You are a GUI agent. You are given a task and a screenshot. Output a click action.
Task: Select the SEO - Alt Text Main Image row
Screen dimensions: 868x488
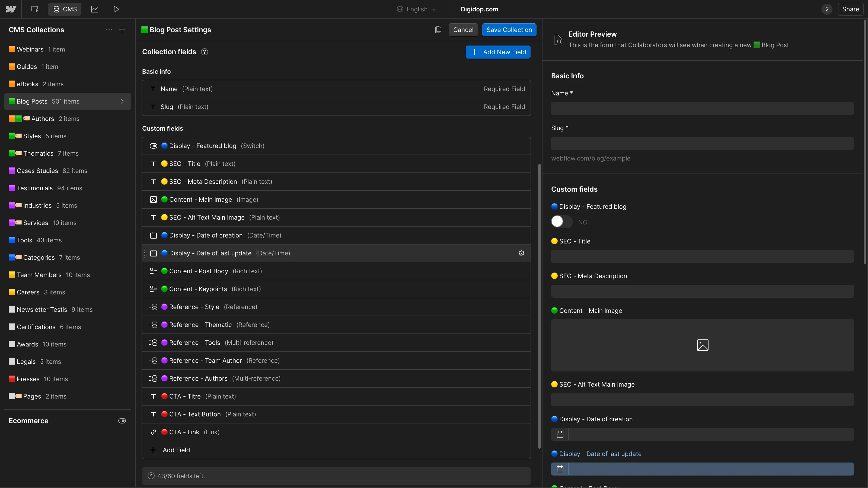coord(336,217)
